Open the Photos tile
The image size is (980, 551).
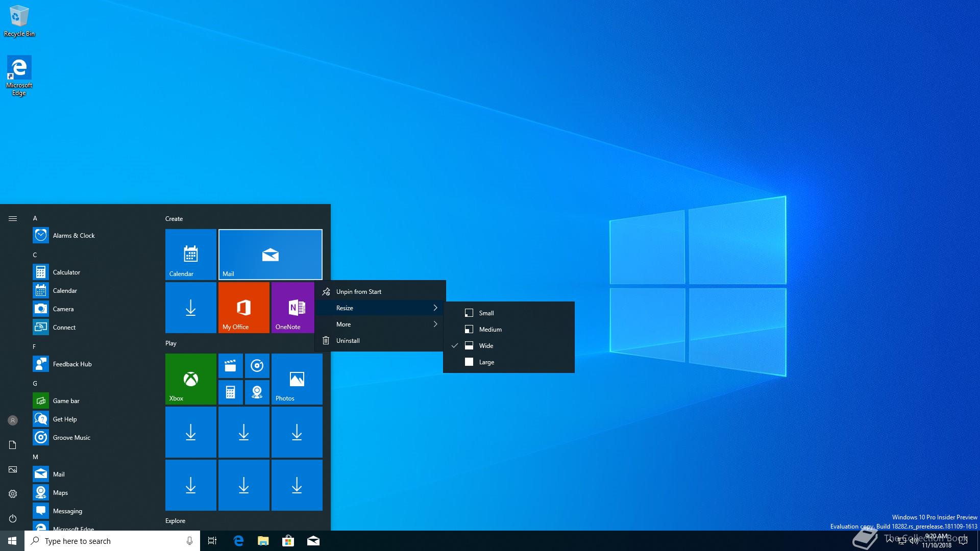[297, 379]
